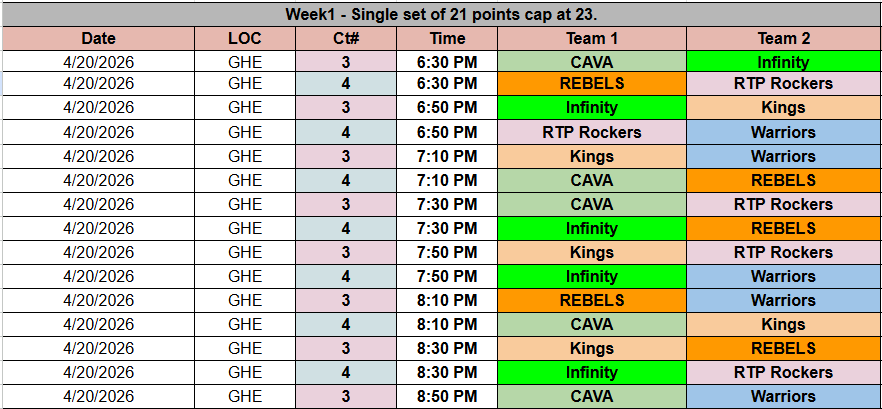Click Team 1 RTP Rockers cell at 6:50 PM
This screenshot has width=882, height=409.
coord(591,132)
